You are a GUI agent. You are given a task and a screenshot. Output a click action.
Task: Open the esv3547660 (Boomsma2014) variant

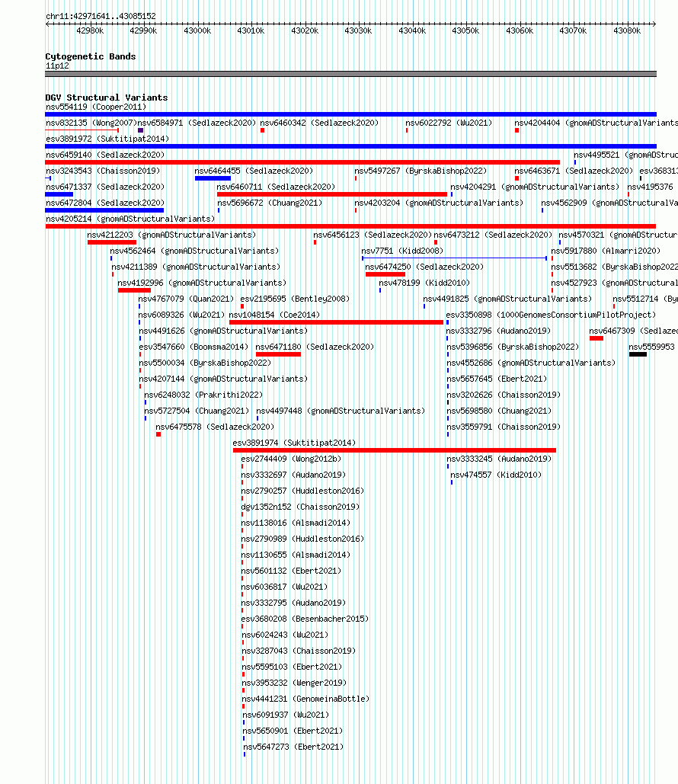pyautogui.click(x=193, y=347)
